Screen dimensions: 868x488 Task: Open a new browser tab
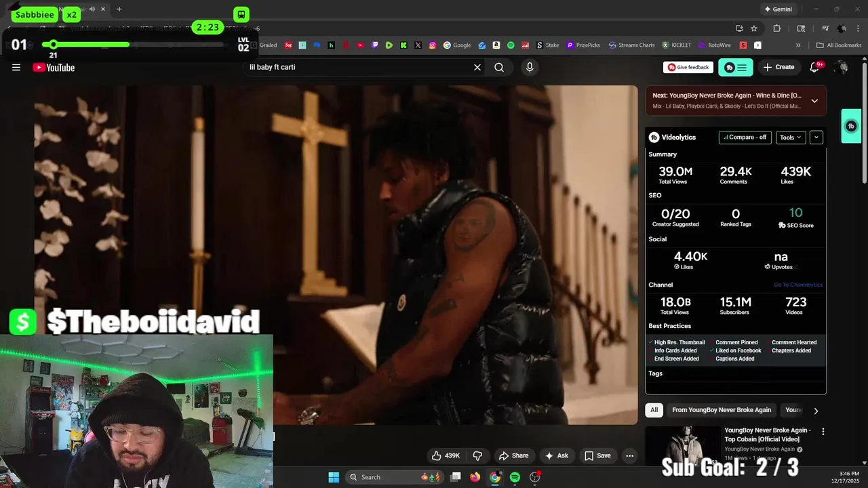coord(119,9)
